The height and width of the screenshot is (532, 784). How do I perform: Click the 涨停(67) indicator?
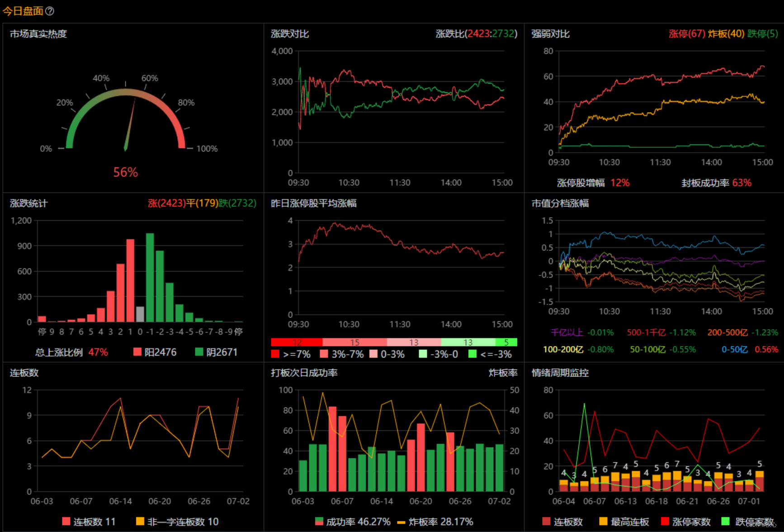(x=687, y=34)
